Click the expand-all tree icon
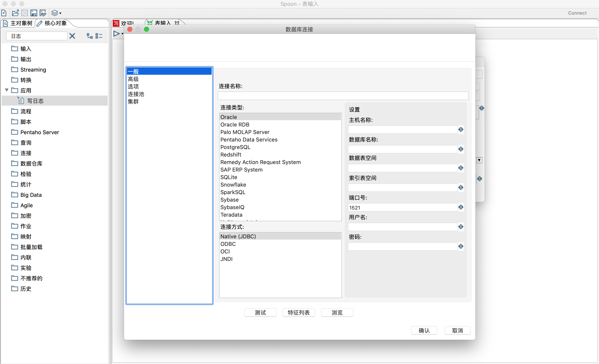The height and width of the screenshot is (364, 599). point(90,36)
